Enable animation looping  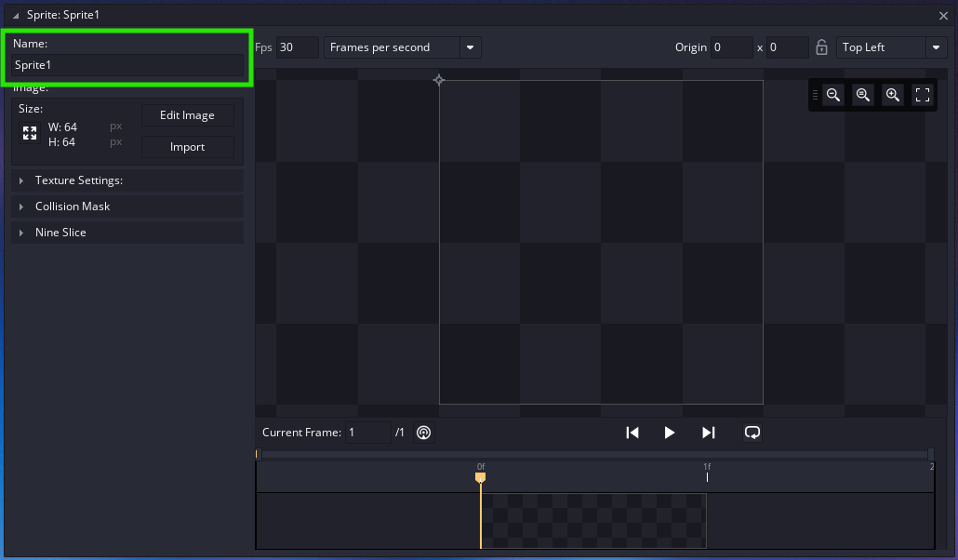[752, 432]
